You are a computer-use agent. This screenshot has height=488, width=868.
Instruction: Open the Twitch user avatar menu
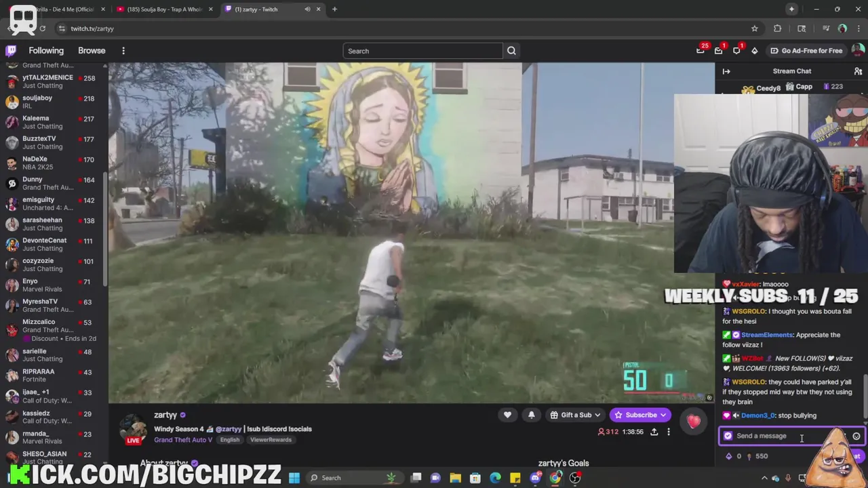(858, 50)
